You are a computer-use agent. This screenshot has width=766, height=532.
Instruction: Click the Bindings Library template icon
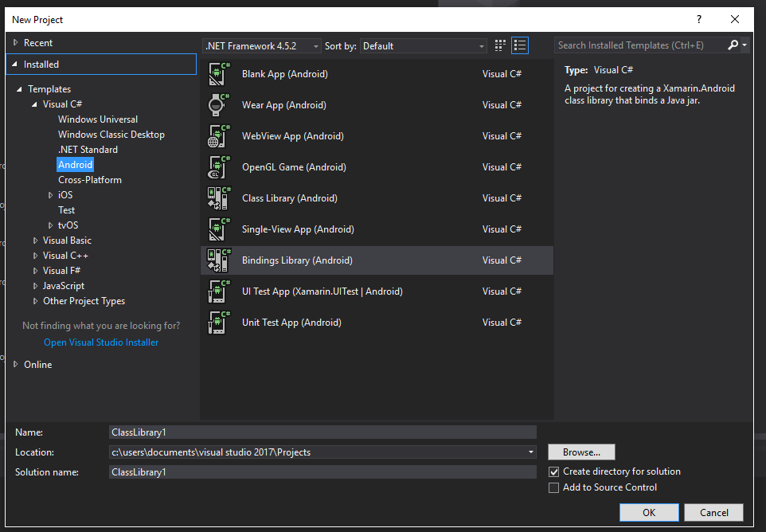pyautogui.click(x=218, y=260)
